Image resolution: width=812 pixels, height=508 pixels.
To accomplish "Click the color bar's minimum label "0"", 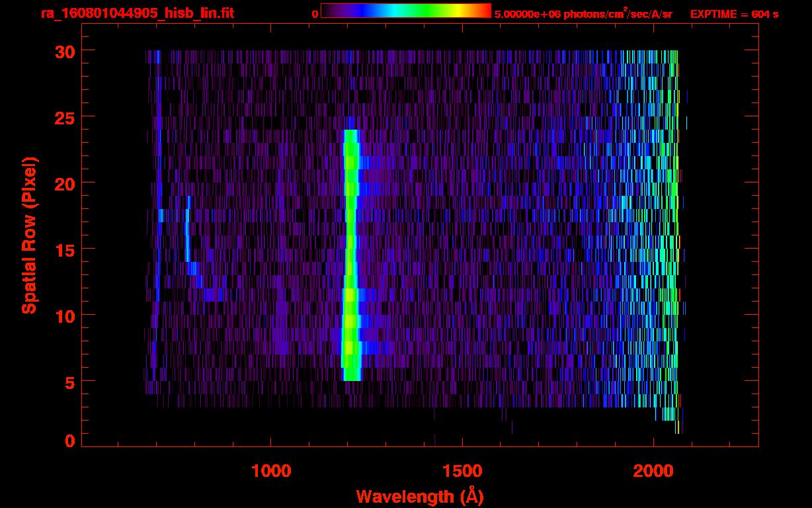I will [315, 14].
